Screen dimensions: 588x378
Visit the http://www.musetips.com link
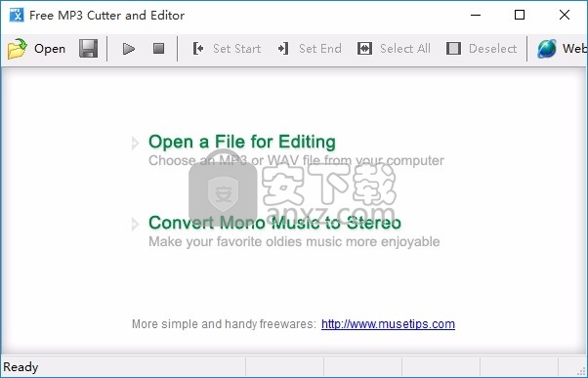[x=388, y=324]
